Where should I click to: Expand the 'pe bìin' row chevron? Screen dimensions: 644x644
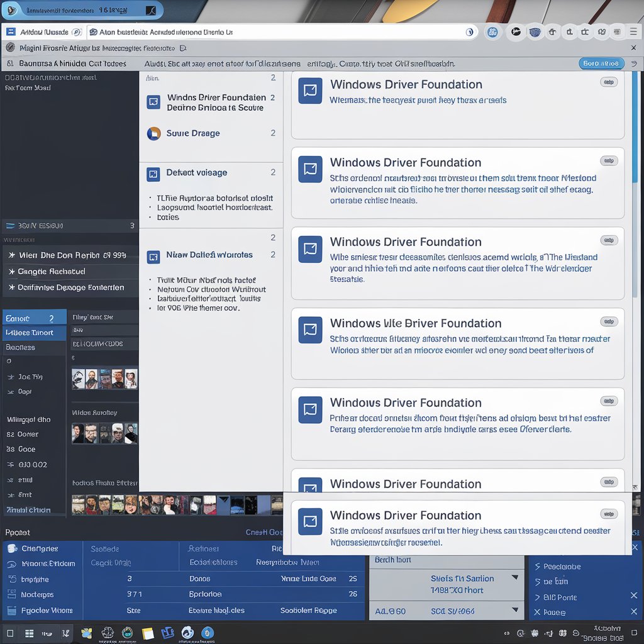pos(537,582)
